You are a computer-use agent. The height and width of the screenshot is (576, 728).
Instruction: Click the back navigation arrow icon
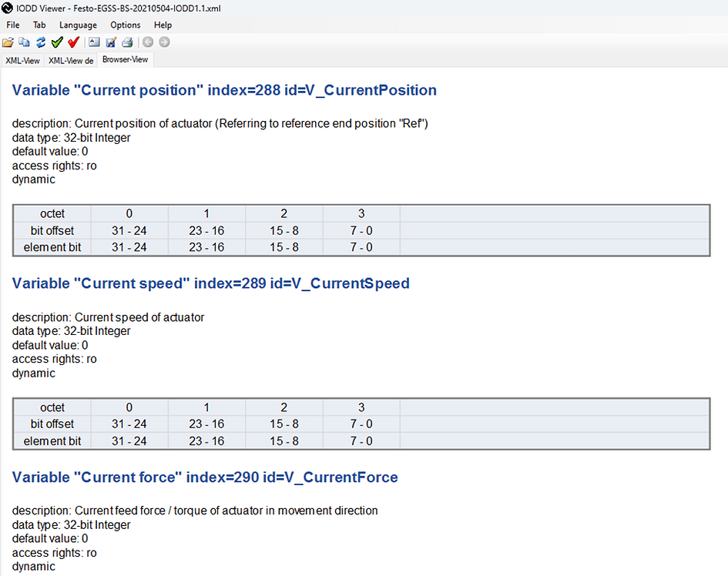tap(146, 42)
